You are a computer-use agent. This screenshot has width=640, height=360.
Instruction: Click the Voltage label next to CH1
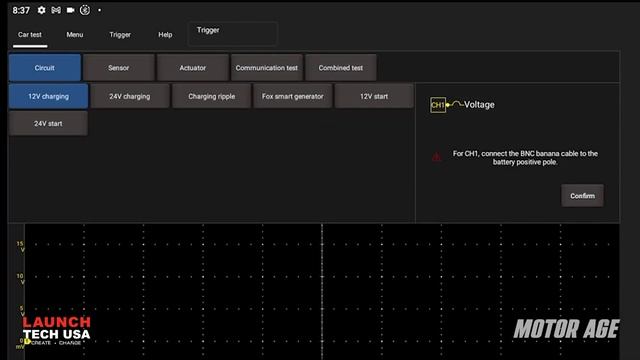point(479,105)
